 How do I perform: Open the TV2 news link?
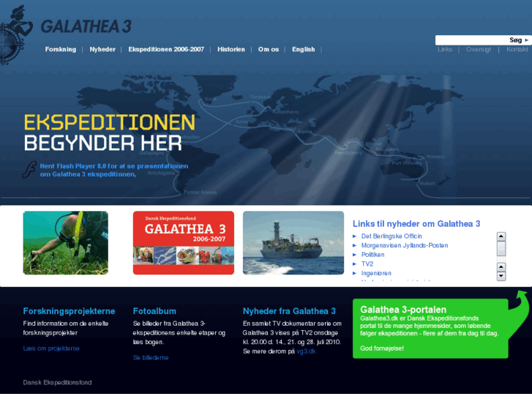[x=367, y=264]
